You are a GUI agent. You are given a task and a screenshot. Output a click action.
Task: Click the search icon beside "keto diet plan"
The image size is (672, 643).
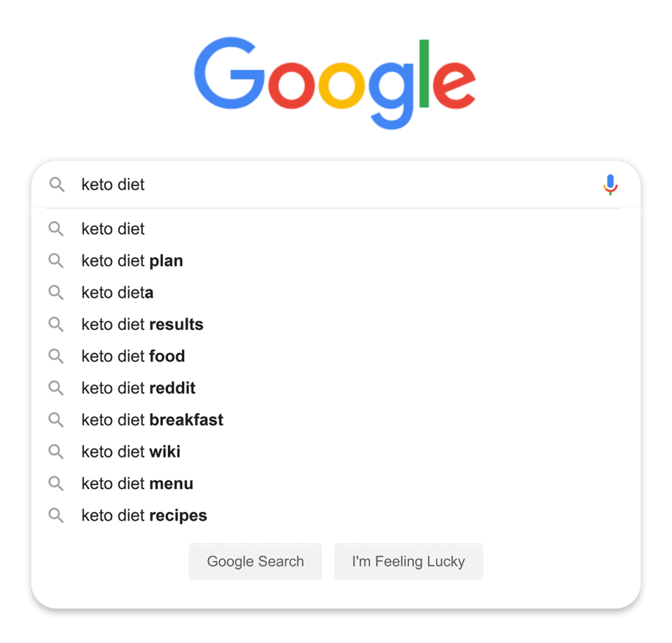[x=56, y=261]
